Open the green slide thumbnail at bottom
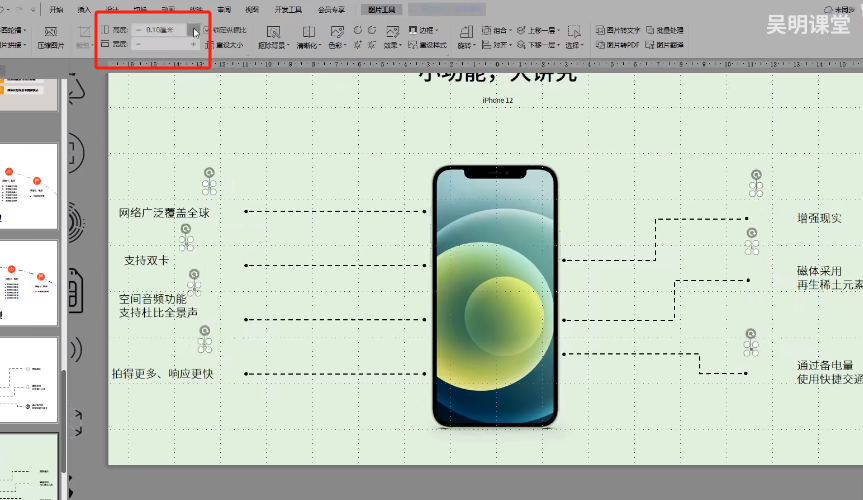The width and height of the screenshot is (863, 500). 29,467
